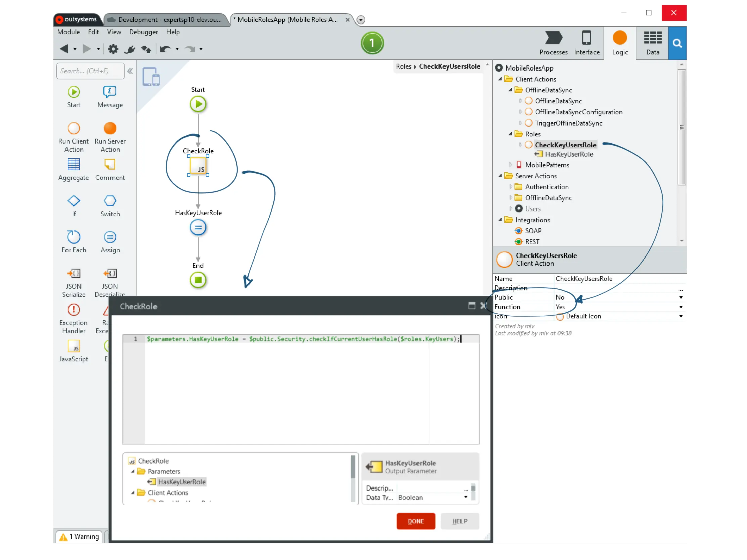
Task: Open the search magnifier icon
Action: [x=677, y=43]
